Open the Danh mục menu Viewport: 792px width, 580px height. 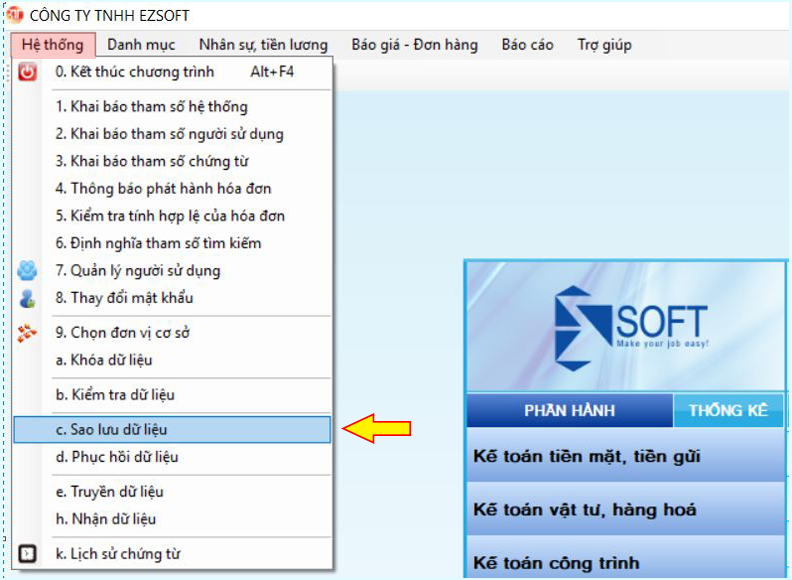(141, 45)
